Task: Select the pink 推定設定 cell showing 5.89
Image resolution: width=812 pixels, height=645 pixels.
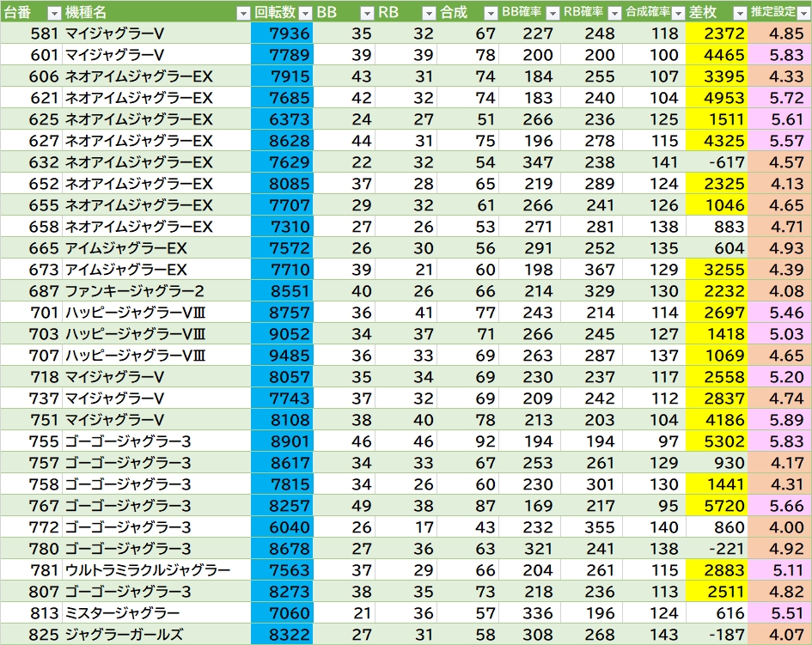Action: [x=780, y=420]
